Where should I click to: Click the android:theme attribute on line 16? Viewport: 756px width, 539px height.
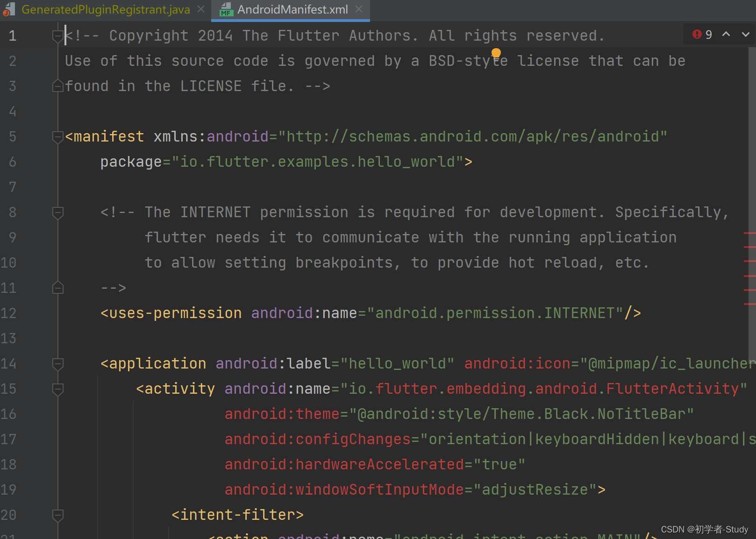point(282,414)
